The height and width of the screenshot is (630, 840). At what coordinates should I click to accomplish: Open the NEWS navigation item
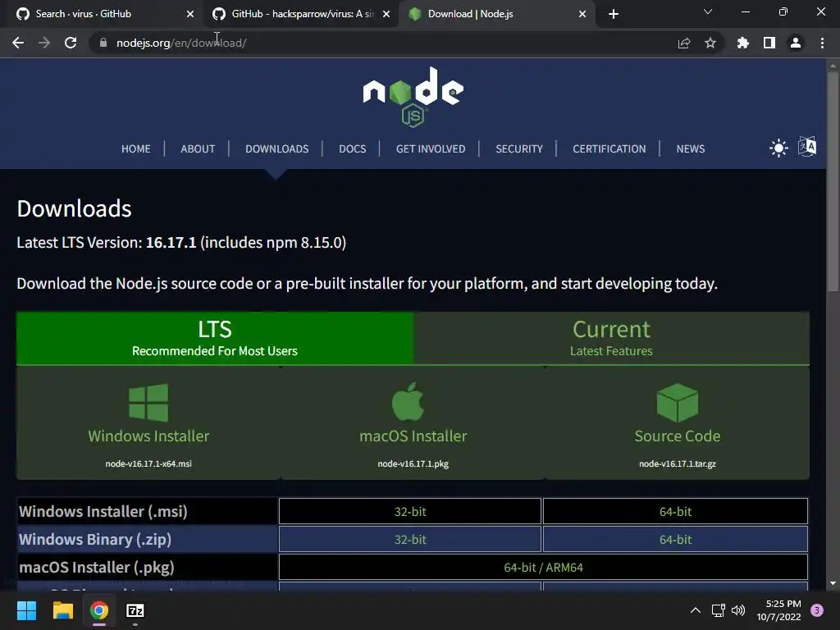point(691,149)
